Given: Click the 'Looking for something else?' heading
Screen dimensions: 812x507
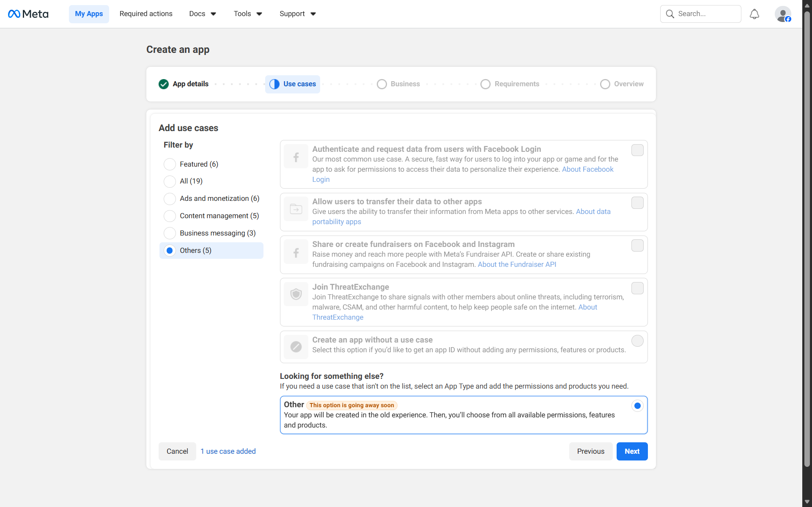Looking at the screenshot, I should coord(332,376).
